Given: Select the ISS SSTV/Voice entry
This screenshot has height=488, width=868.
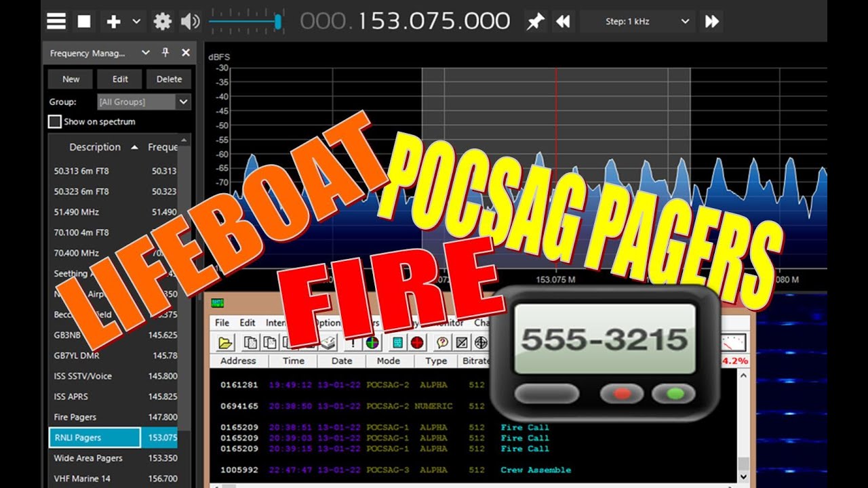Looking at the screenshot, I should 113,376.
